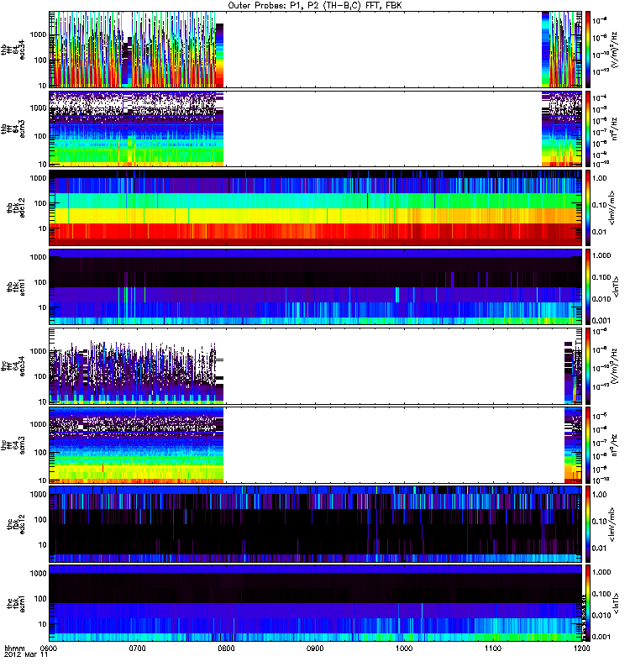
Task: Click the '0700' time axis label
Action: pos(138,648)
